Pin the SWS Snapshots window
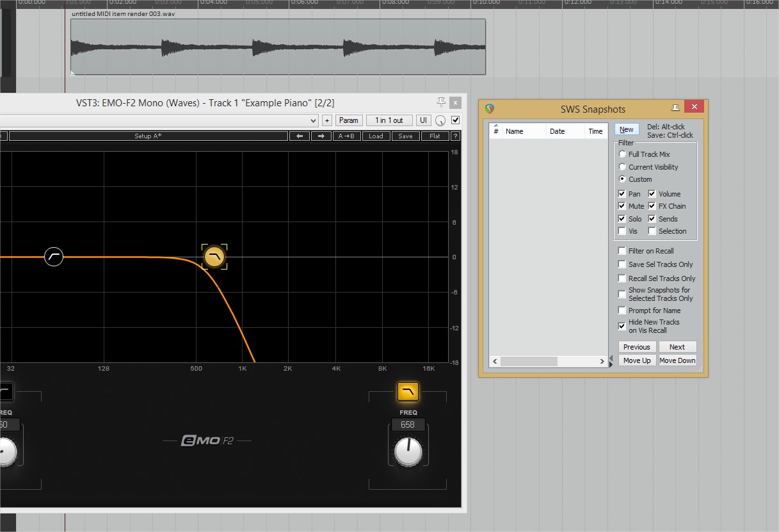The height and width of the screenshot is (532, 779). [x=675, y=108]
